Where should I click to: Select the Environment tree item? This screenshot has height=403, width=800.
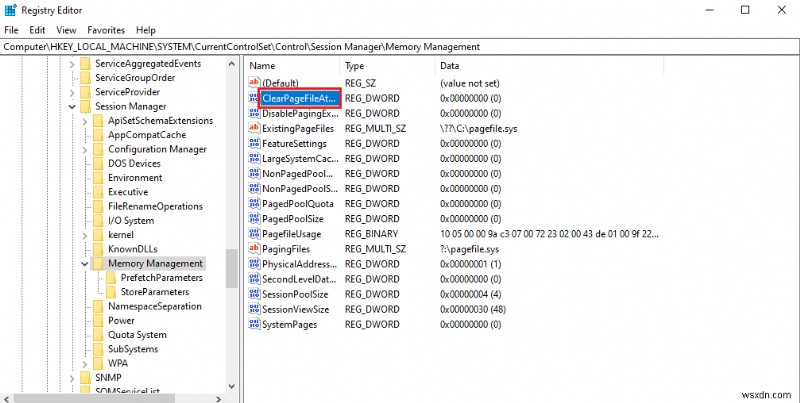[x=135, y=178]
